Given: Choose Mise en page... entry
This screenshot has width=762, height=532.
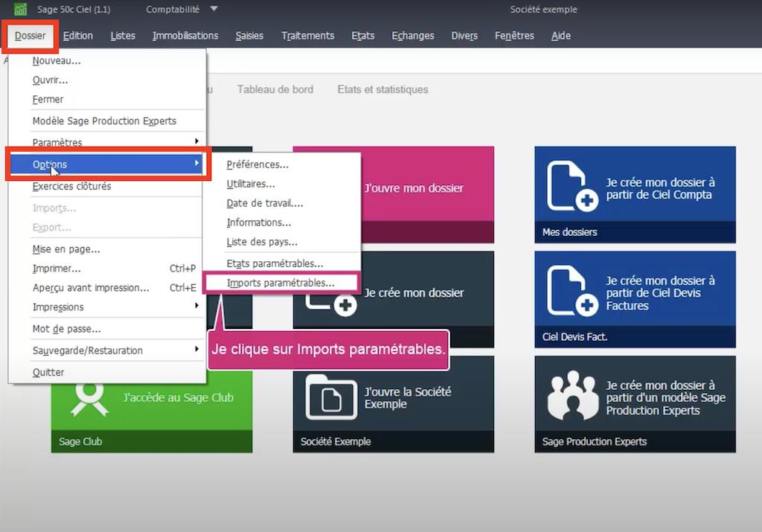Looking at the screenshot, I should (106, 249).
